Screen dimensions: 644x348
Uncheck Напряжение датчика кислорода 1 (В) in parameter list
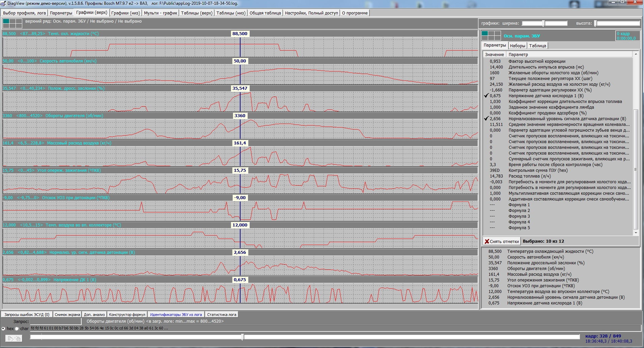[x=486, y=96]
